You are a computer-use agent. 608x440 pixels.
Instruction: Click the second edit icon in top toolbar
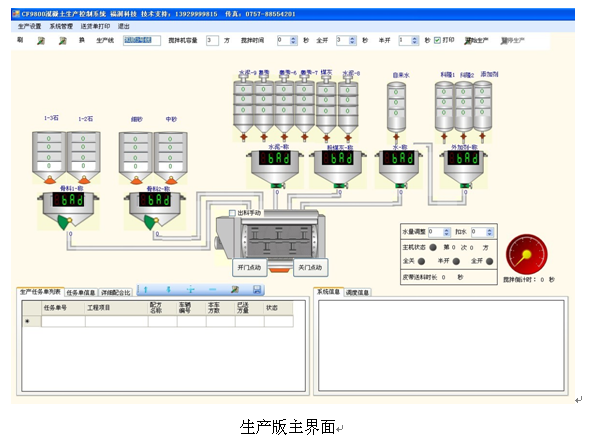pos(62,41)
